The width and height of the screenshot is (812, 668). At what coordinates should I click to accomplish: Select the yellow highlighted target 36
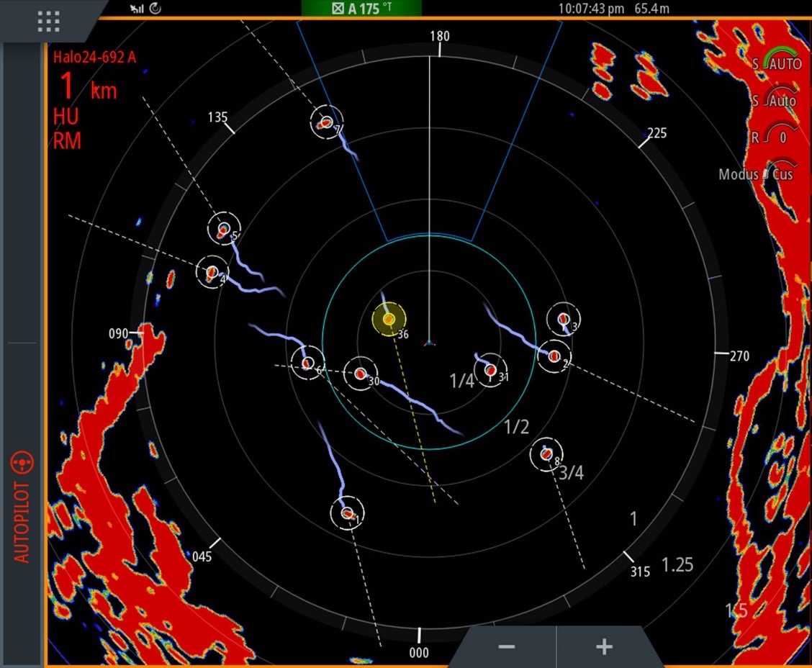(x=389, y=319)
